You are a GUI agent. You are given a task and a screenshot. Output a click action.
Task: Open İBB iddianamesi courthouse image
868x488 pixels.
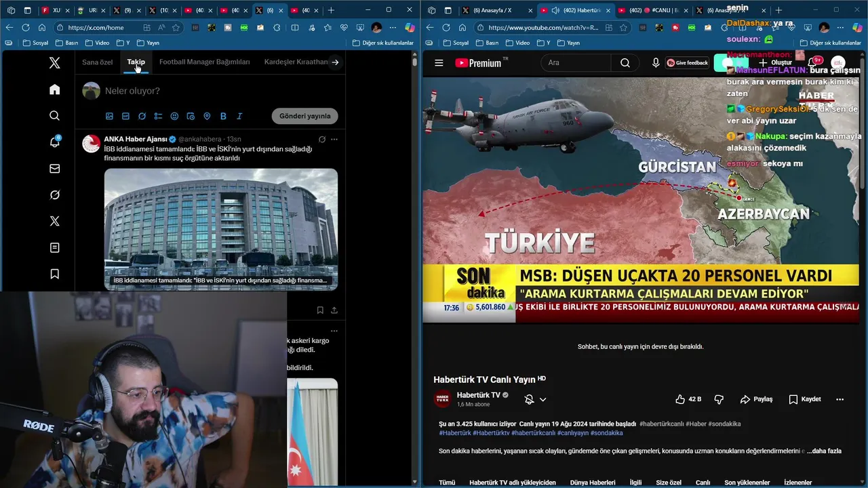click(x=221, y=229)
